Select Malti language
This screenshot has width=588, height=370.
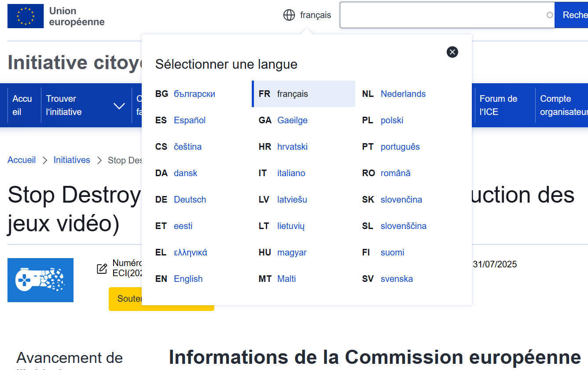[x=287, y=279]
